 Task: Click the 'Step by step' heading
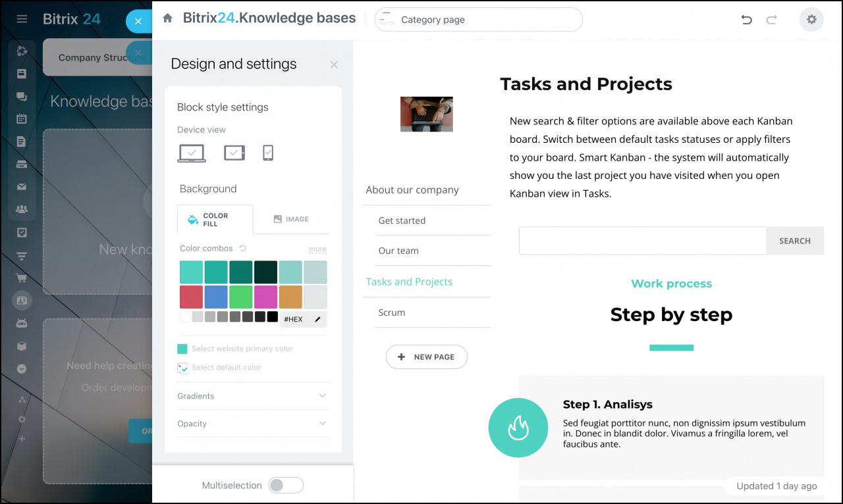click(x=672, y=315)
